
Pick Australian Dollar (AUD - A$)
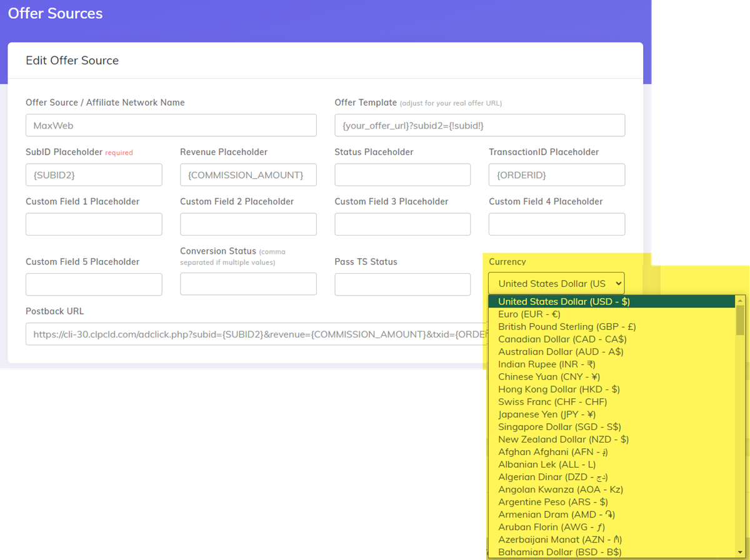click(x=560, y=352)
